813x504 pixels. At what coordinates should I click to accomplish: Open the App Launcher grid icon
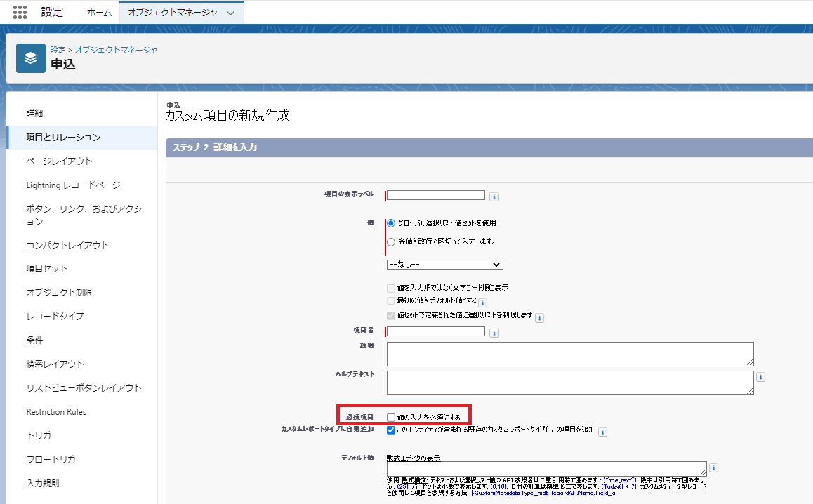point(20,12)
